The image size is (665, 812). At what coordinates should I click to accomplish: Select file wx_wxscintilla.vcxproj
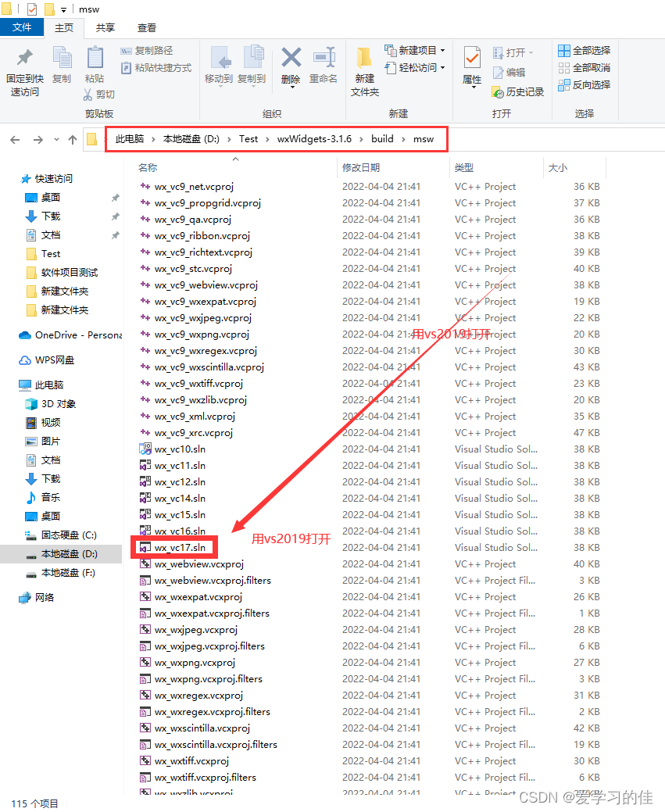tap(202, 728)
